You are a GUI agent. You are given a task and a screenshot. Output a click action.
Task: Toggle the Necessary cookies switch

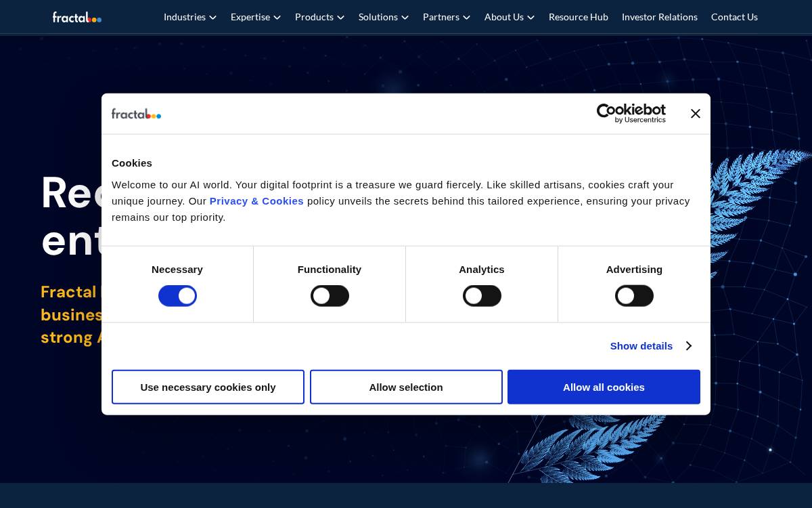click(177, 296)
